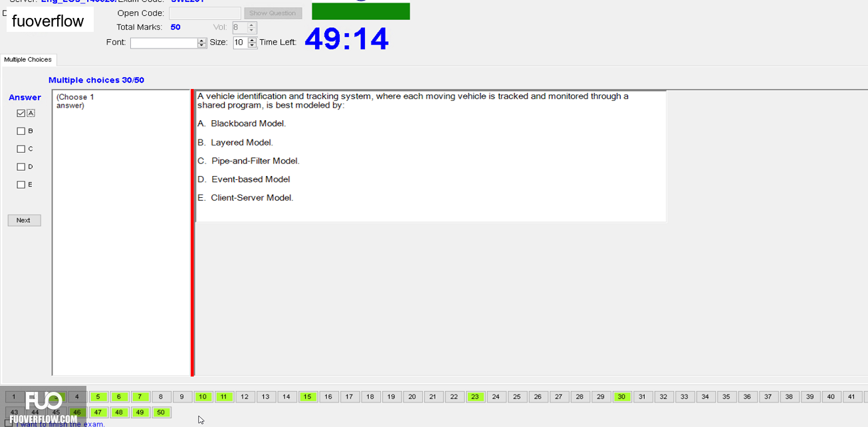Jump to question 15
The image size is (868, 427).
307,397
